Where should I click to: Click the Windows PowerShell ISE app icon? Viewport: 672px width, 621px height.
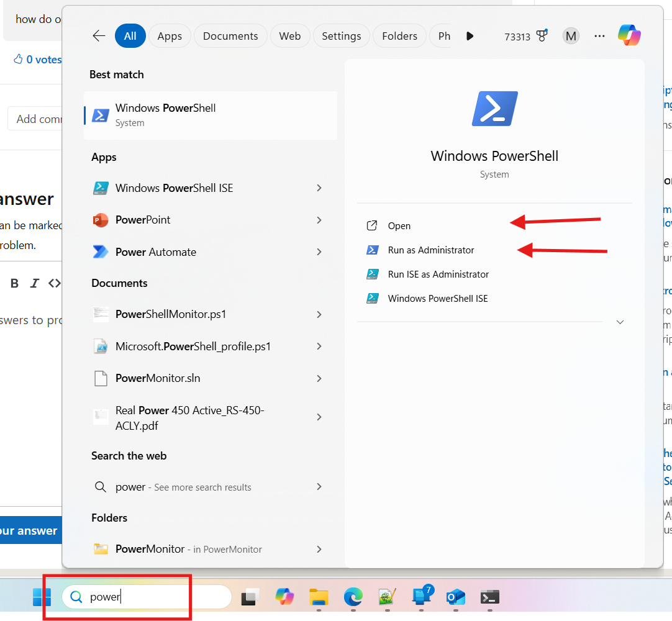tap(101, 188)
